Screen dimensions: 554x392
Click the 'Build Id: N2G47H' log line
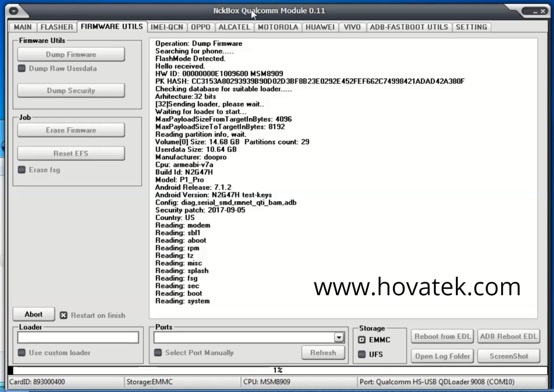click(184, 172)
